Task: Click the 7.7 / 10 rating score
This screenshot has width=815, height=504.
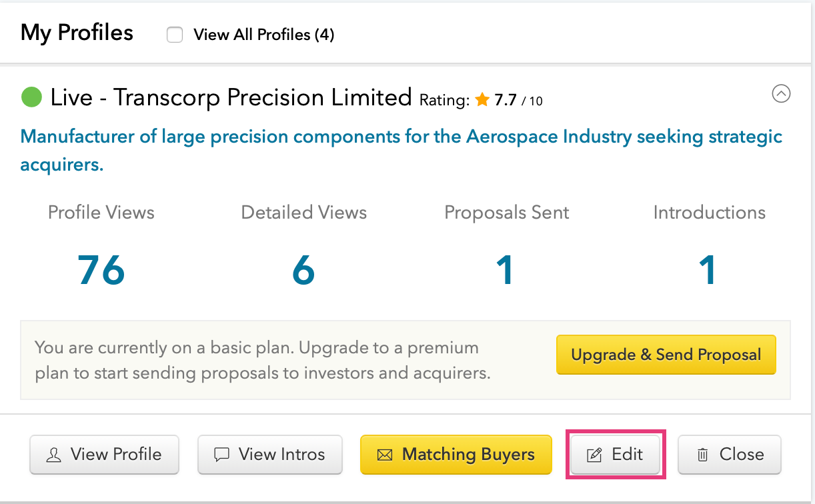Action: (518, 101)
